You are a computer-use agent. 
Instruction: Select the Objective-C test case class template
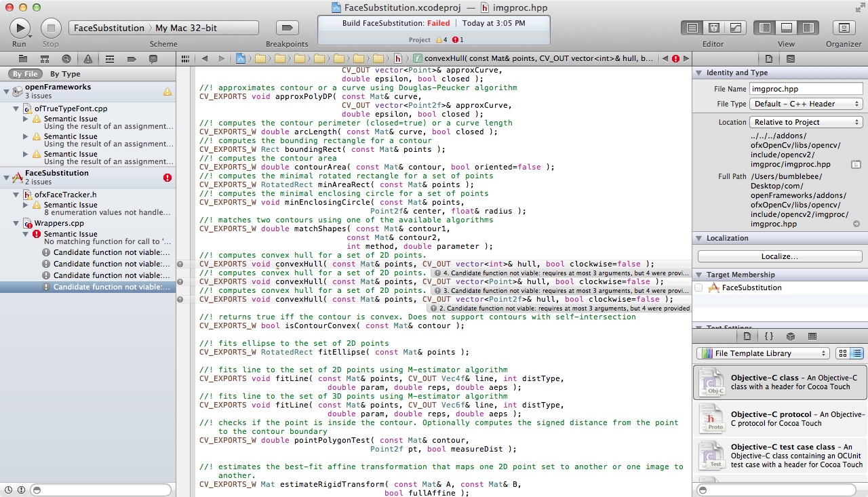coord(780,456)
